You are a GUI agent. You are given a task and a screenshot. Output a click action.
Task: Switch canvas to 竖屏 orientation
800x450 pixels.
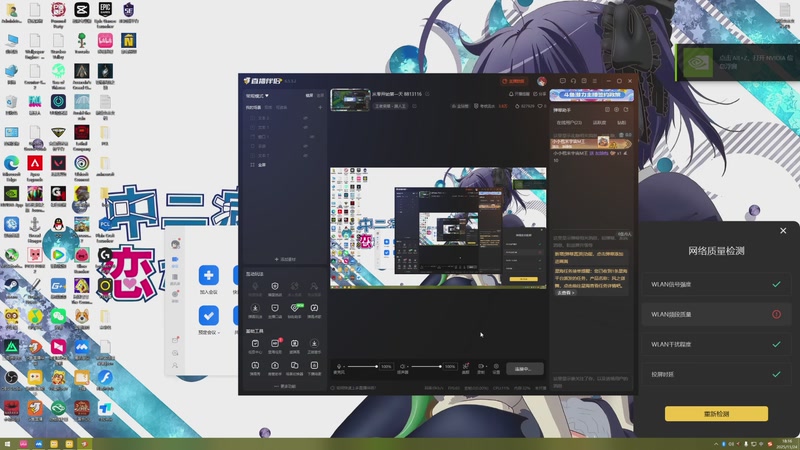coord(320,95)
